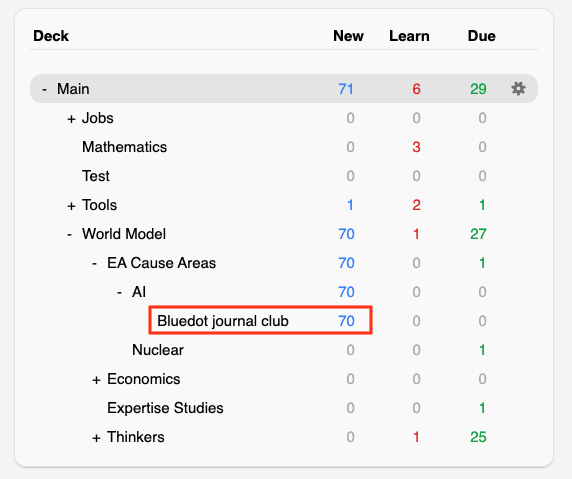Collapse the AI deck
572x479 pixels.
(x=119, y=292)
